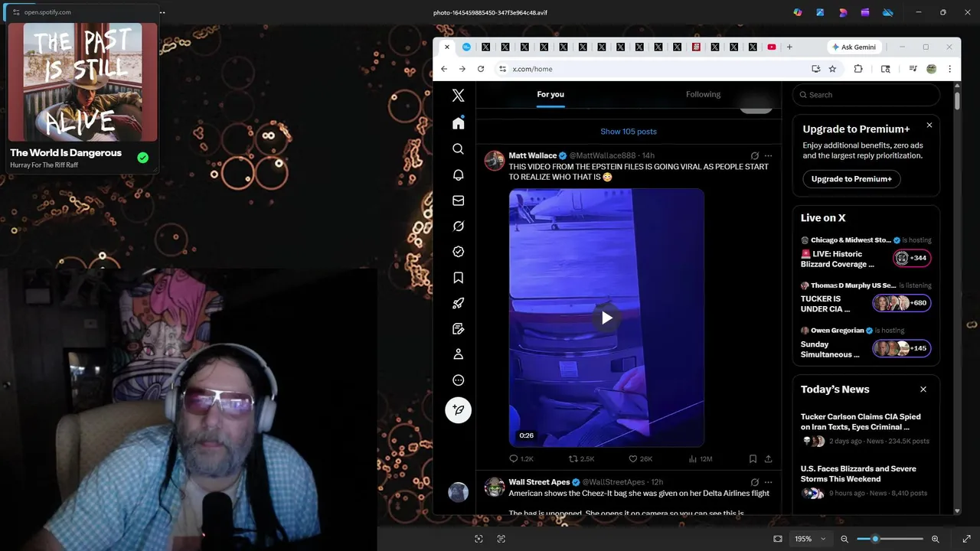The height and width of the screenshot is (551, 980).
Task: Open X home icon in sidebar
Action: point(458,123)
